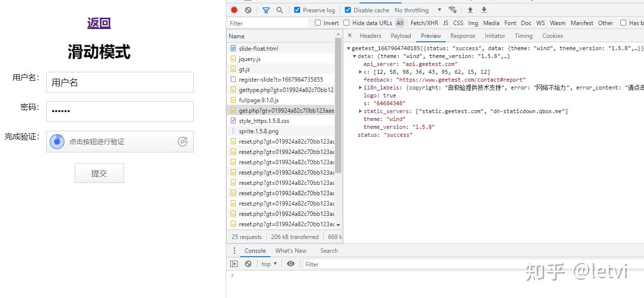Image resolution: width=644 pixels, height=298 pixels.
Task: Filter requests by Manifest
Action: (582, 23)
